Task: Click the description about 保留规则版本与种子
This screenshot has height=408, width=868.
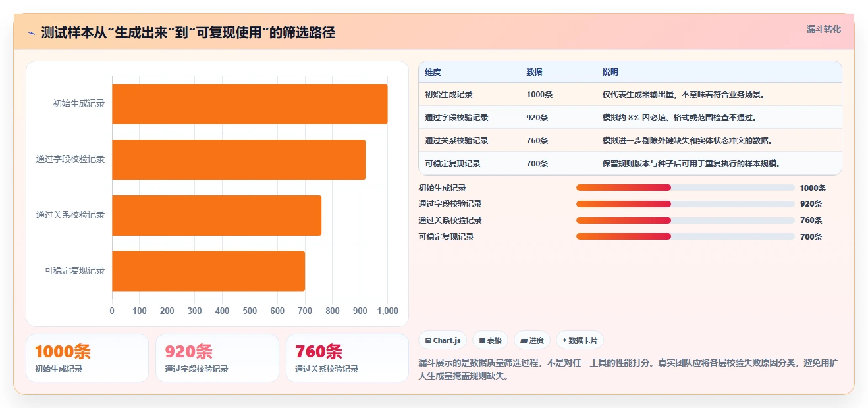Action: [691, 164]
